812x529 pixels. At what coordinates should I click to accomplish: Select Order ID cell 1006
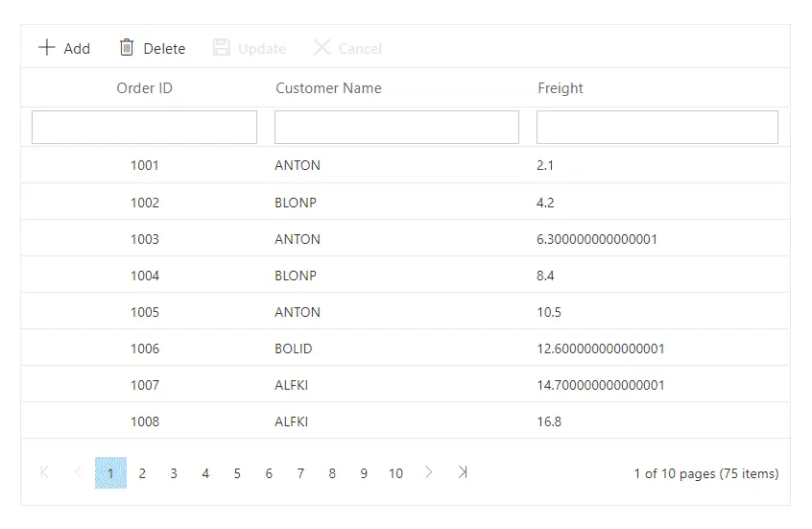tap(145, 349)
